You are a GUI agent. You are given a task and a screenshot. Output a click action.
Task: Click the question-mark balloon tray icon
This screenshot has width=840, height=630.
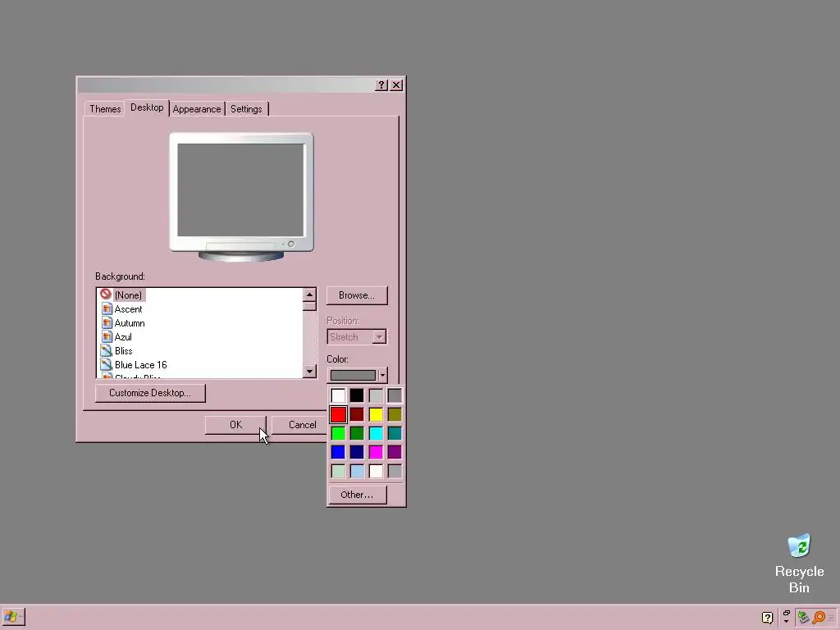click(x=768, y=618)
